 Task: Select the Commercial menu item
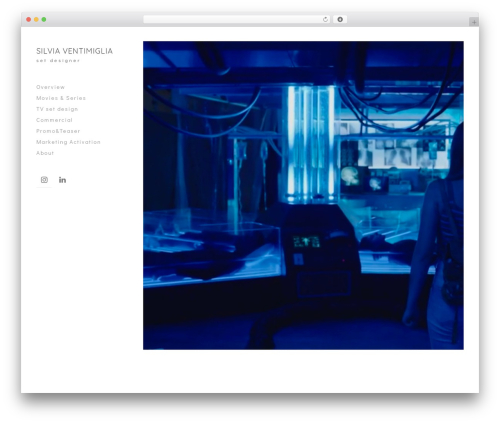pos(54,120)
